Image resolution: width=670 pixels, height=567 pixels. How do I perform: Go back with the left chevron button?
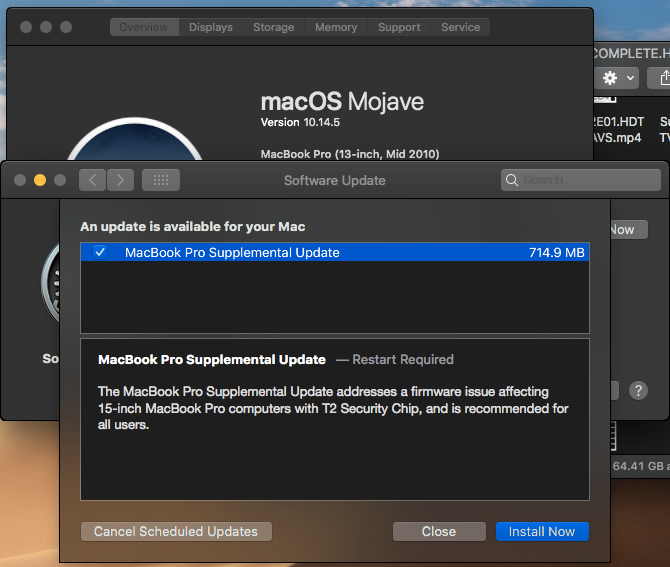click(x=92, y=180)
